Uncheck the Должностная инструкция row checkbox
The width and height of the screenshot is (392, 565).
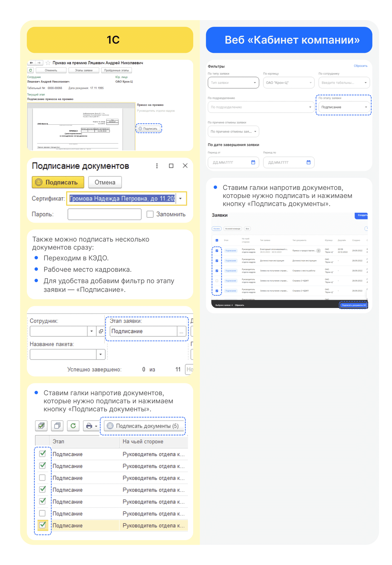click(217, 261)
